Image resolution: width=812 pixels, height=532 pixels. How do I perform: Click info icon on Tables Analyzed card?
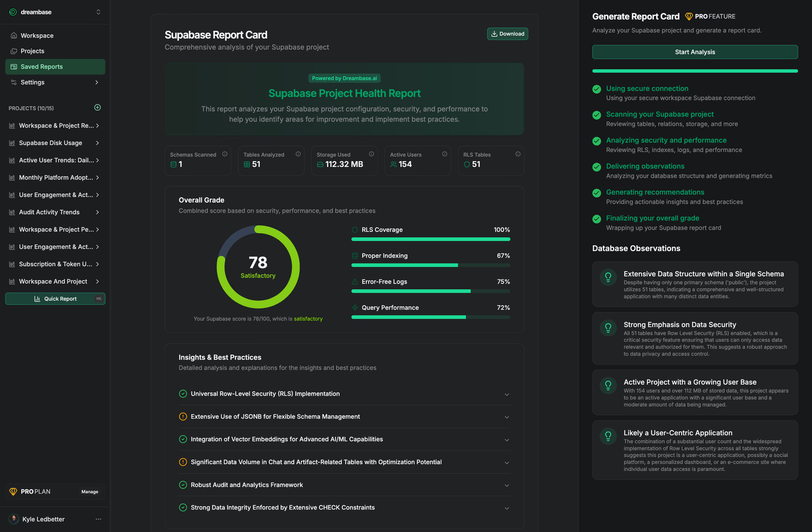tap(298, 154)
